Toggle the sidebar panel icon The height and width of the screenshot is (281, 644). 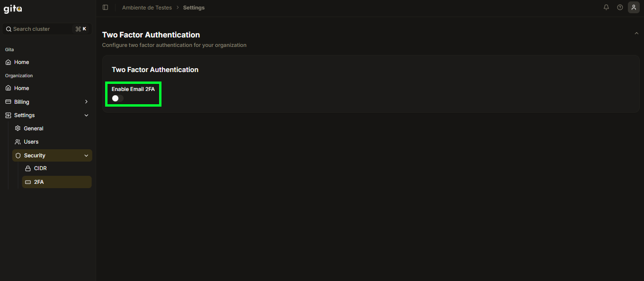(x=105, y=8)
